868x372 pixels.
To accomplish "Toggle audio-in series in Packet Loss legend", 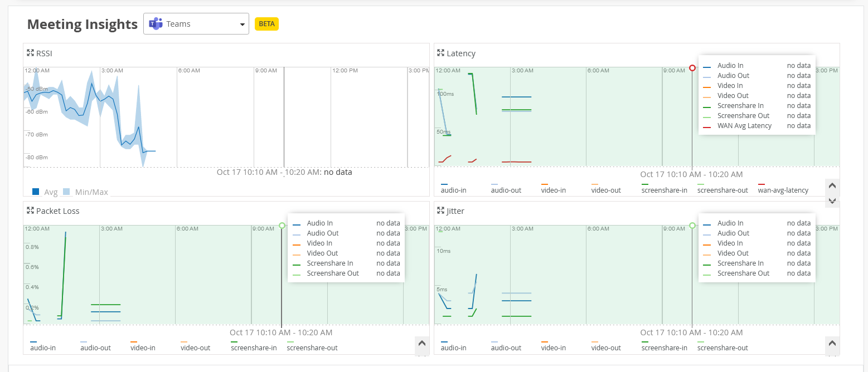I will click(43, 347).
